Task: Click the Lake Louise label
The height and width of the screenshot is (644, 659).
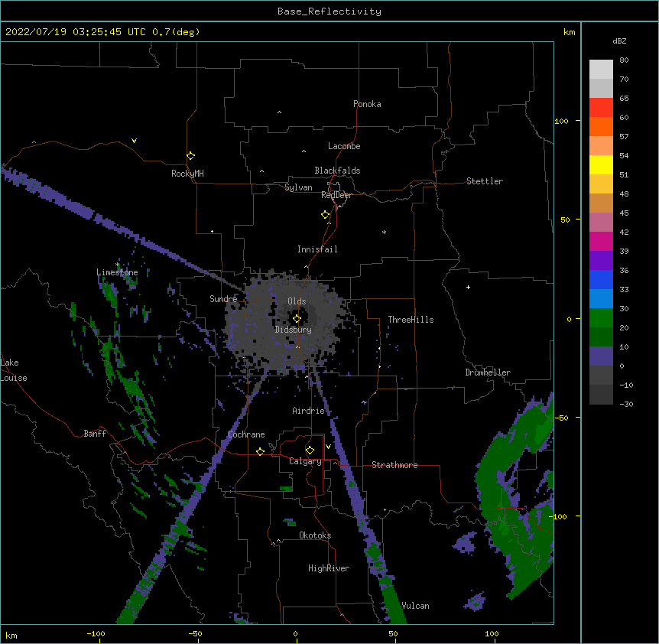Action: tap(14, 370)
